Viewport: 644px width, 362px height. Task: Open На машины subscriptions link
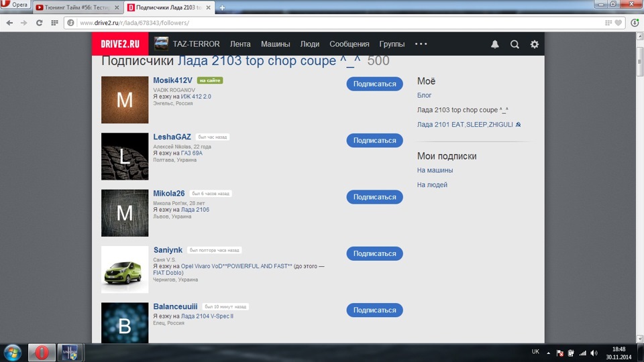pos(435,170)
